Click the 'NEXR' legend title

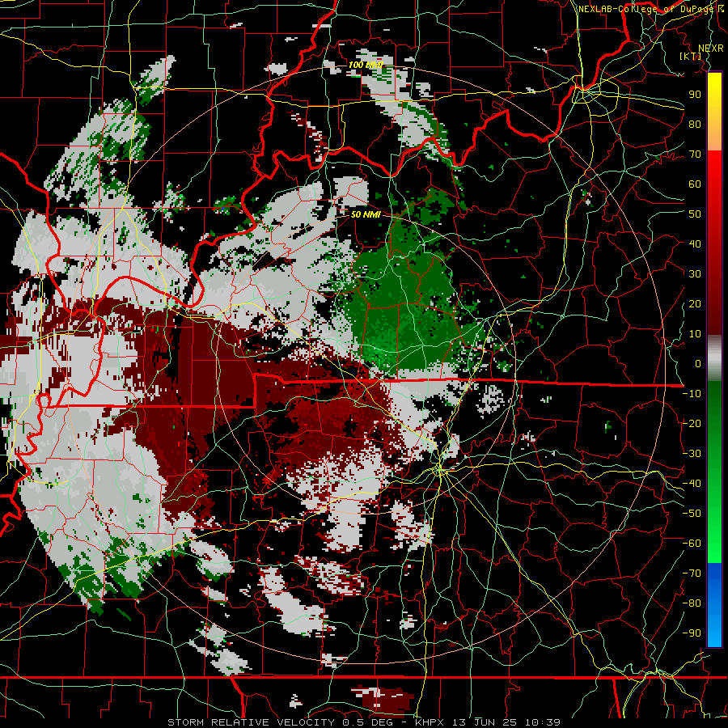tap(710, 49)
